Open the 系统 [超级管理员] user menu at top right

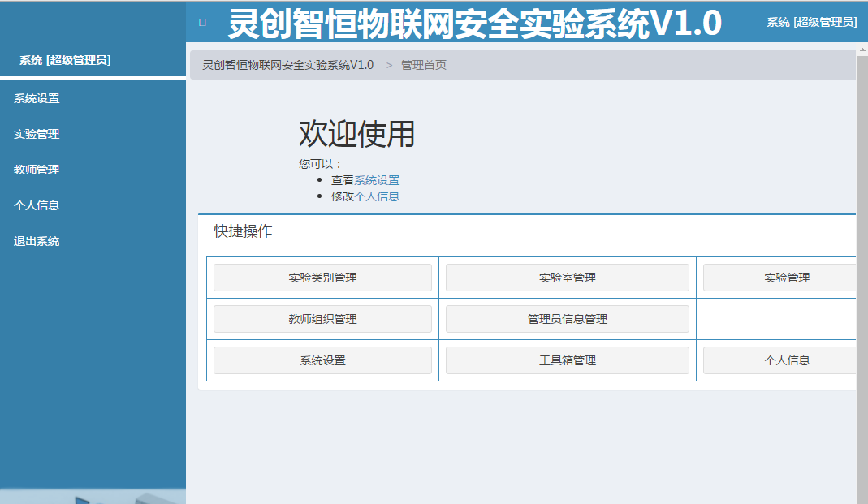pyautogui.click(x=811, y=22)
